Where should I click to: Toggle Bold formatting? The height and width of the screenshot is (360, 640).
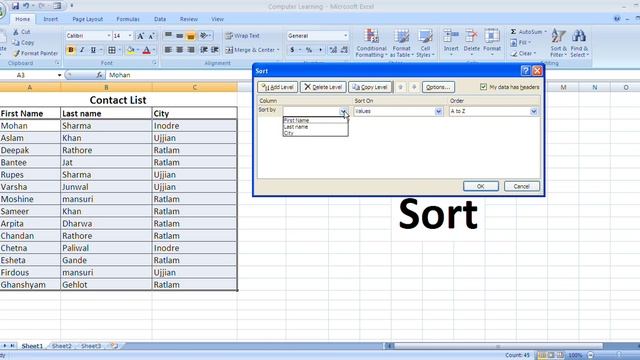(71, 50)
